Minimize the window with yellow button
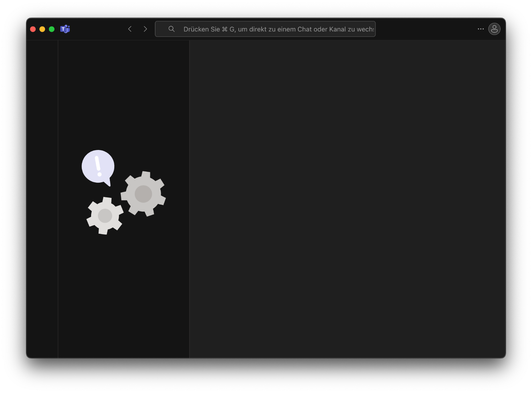Screen dimensions: 532x393 tap(42, 29)
